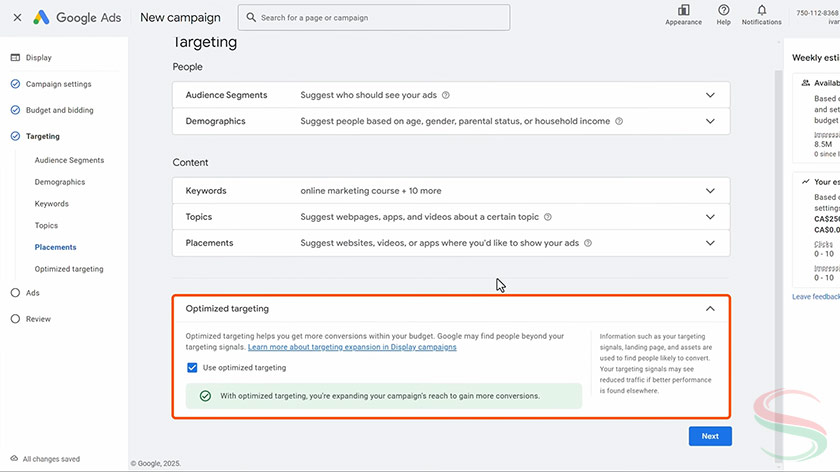Viewport: 840px width, 472px height.
Task: Click the Google Ads logo
Action: pyautogui.click(x=79, y=17)
